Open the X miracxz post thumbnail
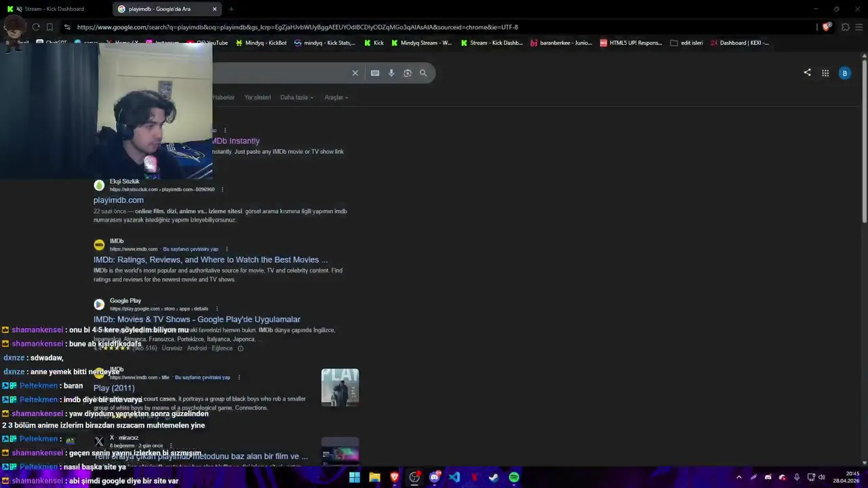The width and height of the screenshot is (868, 488). pos(340,451)
